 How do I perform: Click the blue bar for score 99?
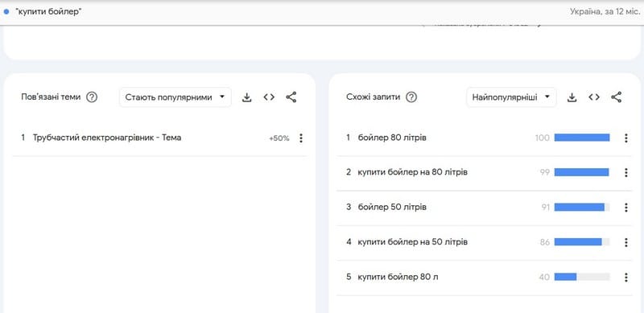coord(581,172)
